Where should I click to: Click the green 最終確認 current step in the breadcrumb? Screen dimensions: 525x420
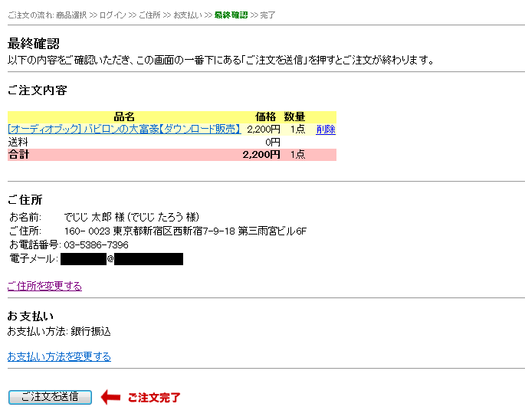(231, 15)
